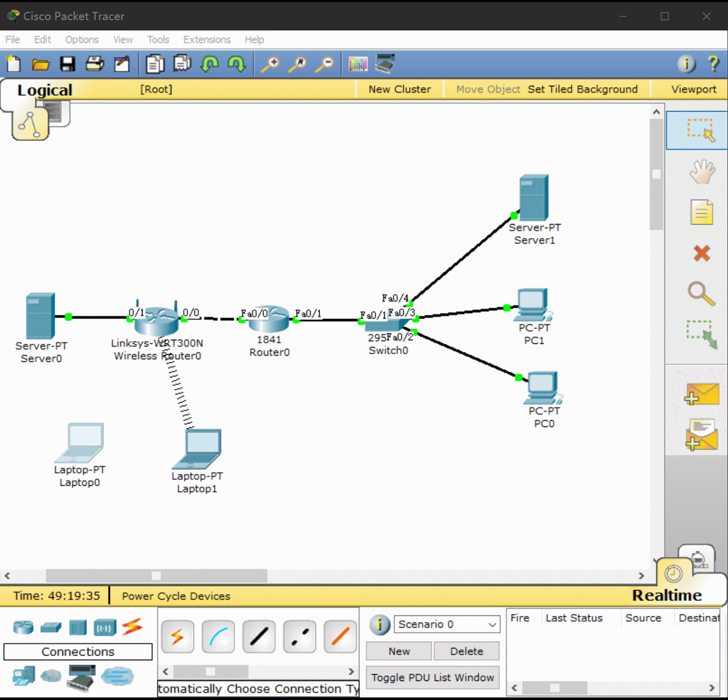Viewport: 728px width, 700px height.
Task: Zoom out with the minus magnifier
Action: click(x=325, y=64)
